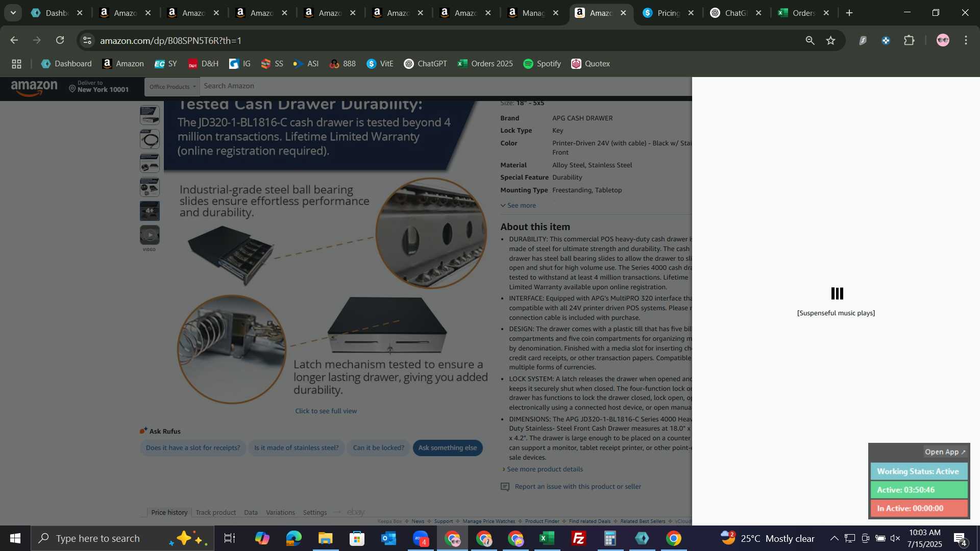The image size is (980, 551).
Task: Select the first cash drawer thumbnail
Action: point(150,115)
